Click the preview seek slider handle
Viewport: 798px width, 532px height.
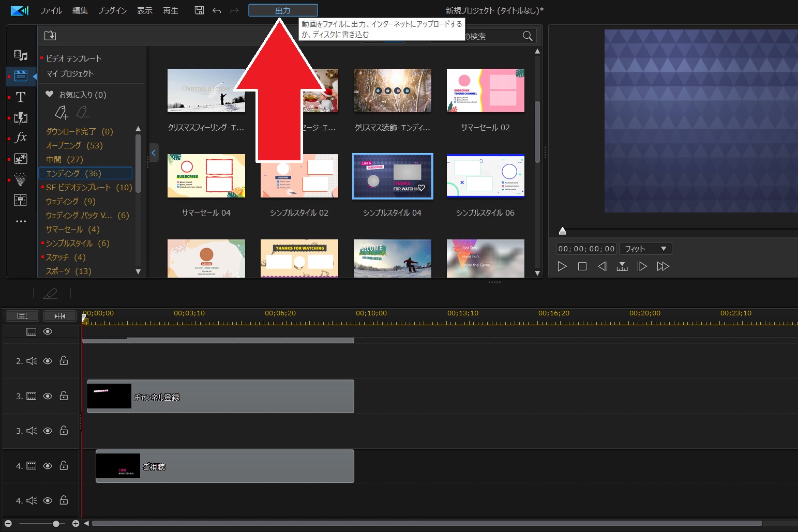tap(563, 231)
